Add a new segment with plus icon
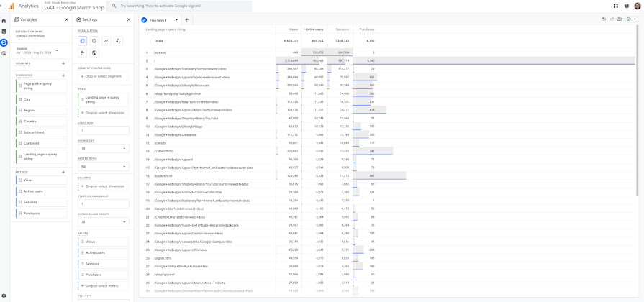Image resolution: width=644 pixels, height=302 pixels. (63, 63)
